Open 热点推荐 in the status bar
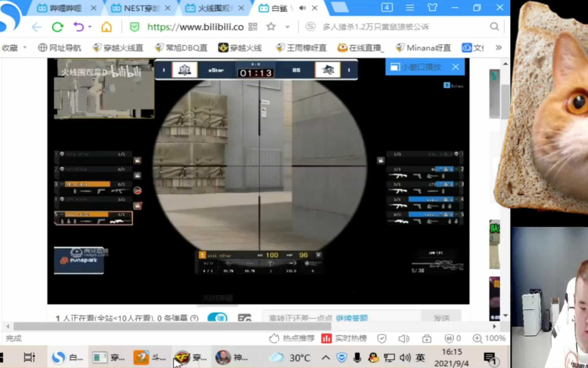Image resolution: width=588 pixels, height=368 pixels. [292, 338]
